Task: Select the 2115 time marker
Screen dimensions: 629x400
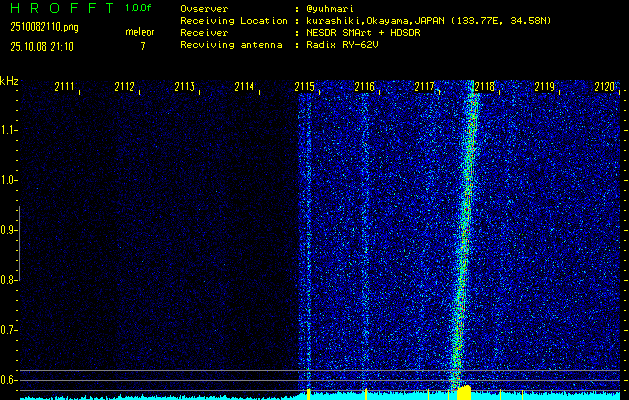Action: pos(305,87)
